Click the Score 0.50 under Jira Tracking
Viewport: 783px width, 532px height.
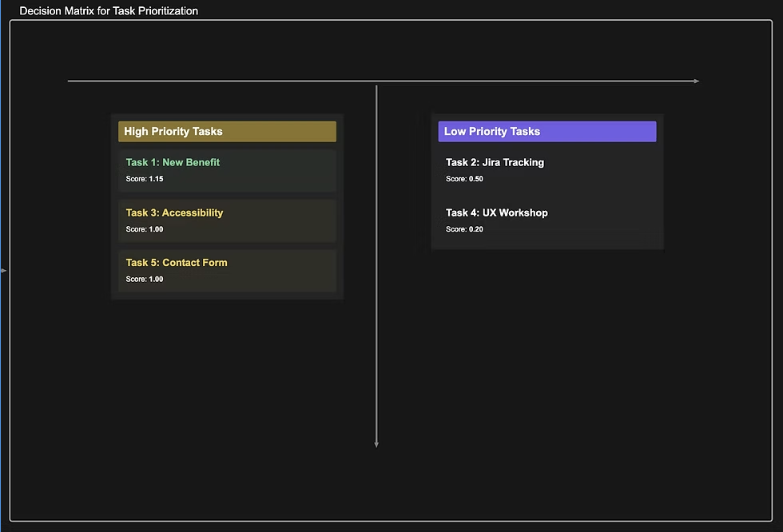tap(475, 179)
